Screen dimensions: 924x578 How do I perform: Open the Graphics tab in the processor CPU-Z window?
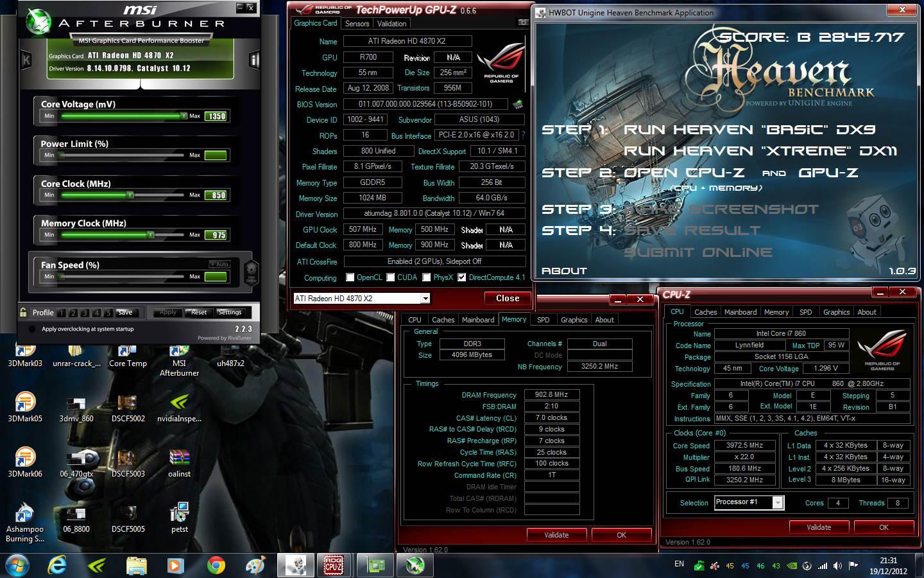click(x=836, y=312)
